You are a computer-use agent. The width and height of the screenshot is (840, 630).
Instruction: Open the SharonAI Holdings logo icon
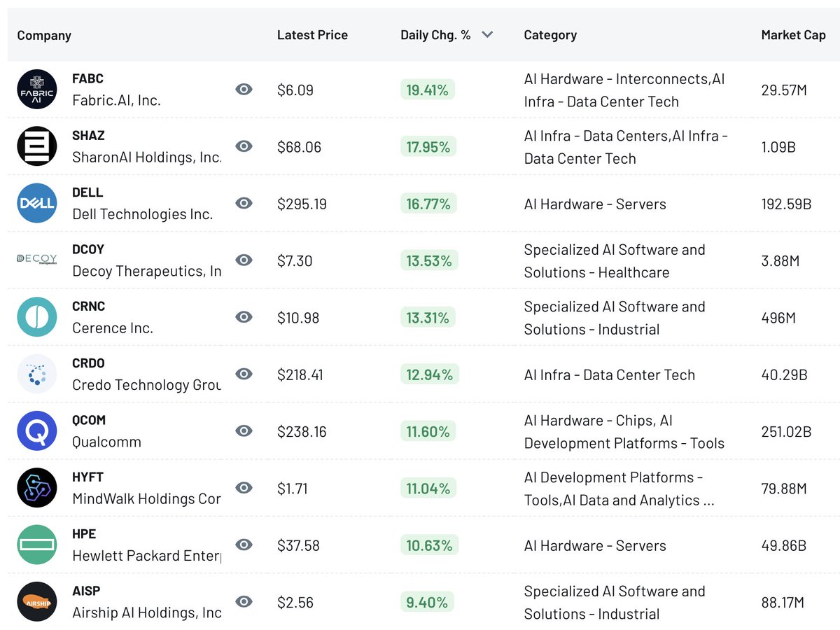tap(37, 146)
